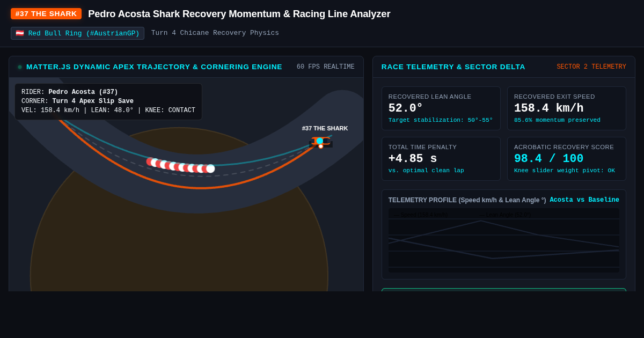The width and height of the screenshot is (644, 338).
Task: Click the 'Acosta vs Baseline' label
Action: 584,200
